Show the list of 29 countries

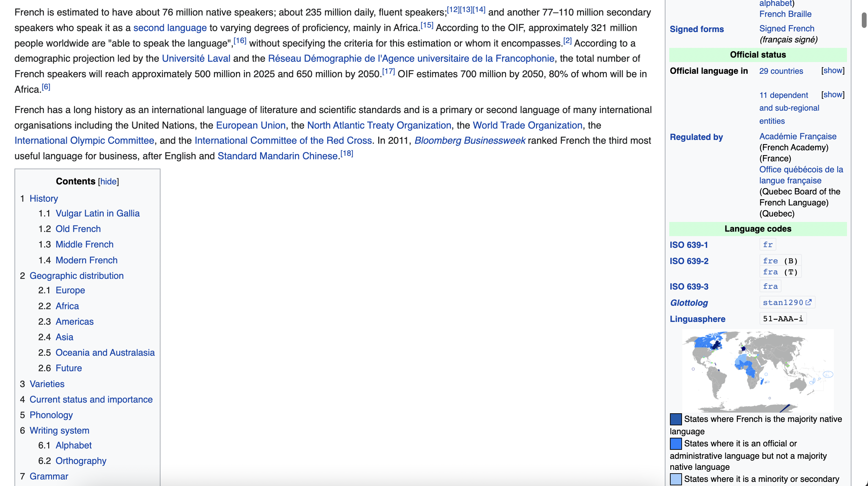(833, 71)
